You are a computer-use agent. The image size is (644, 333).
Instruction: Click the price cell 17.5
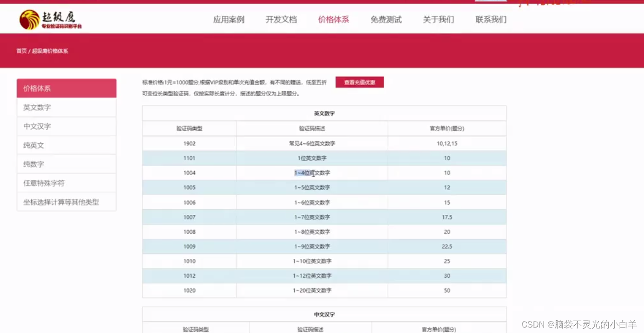(447, 217)
